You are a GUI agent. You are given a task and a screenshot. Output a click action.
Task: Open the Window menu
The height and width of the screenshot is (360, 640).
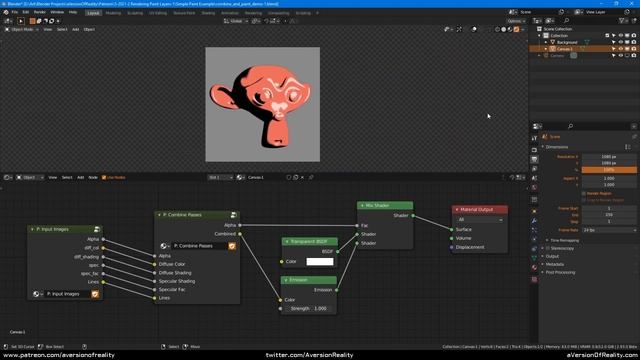point(57,12)
